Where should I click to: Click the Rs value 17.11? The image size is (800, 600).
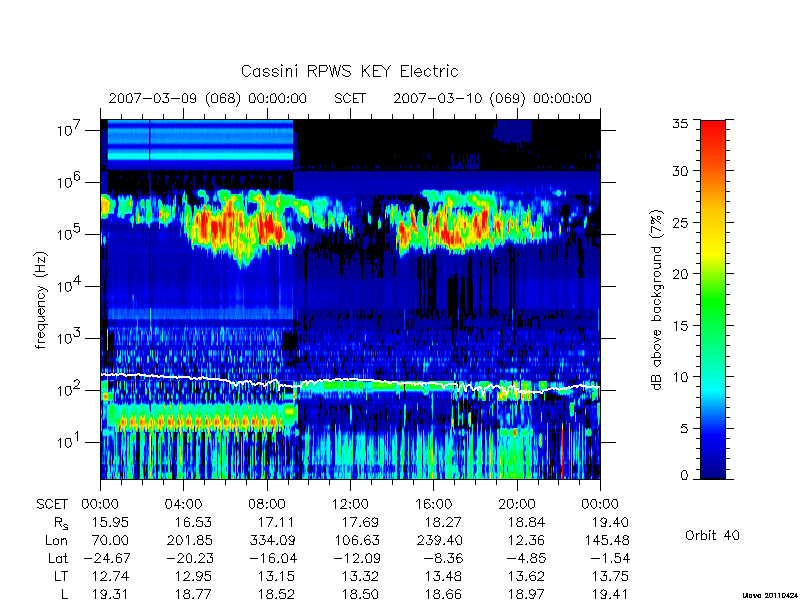pyautogui.click(x=277, y=522)
